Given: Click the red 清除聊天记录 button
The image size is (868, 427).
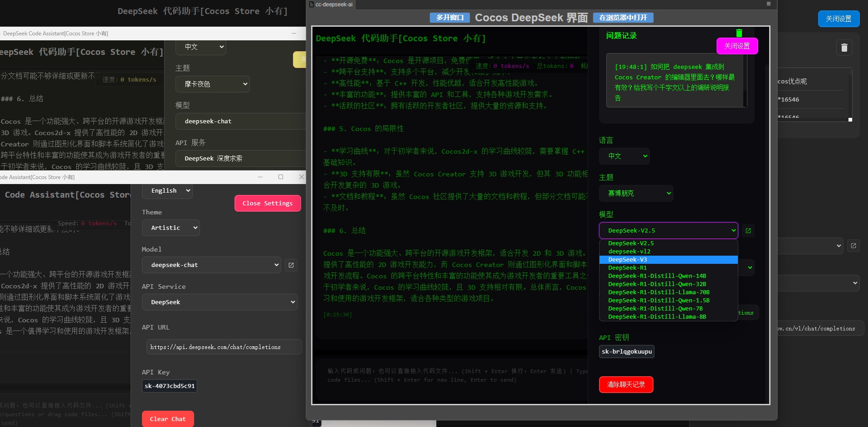Looking at the screenshot, I should coord(626,384).
